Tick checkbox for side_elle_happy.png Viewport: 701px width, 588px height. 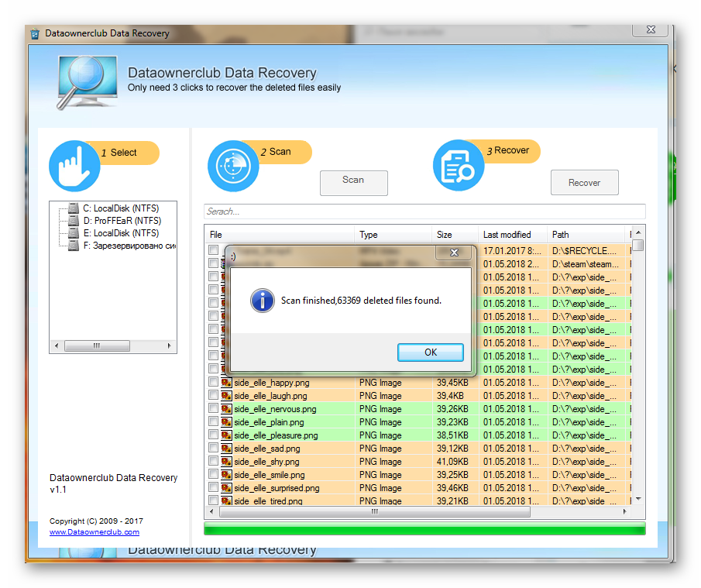(213, 382)
